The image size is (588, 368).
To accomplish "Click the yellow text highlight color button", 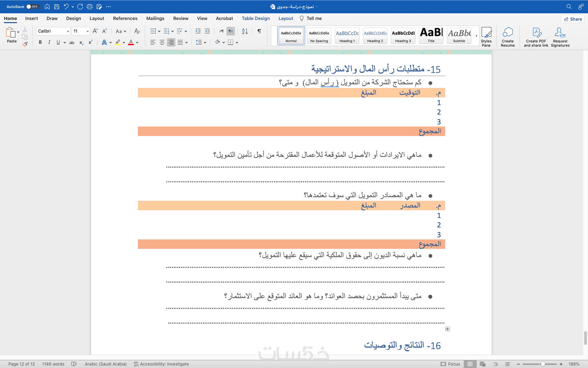I will 118,42.
